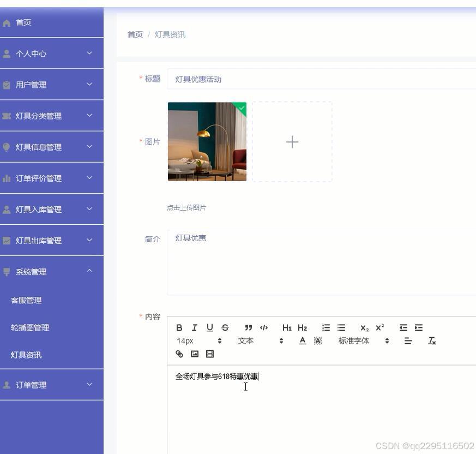Apply Heading 2 style
This screenshot has height=454, width=476.
(302, 327)
